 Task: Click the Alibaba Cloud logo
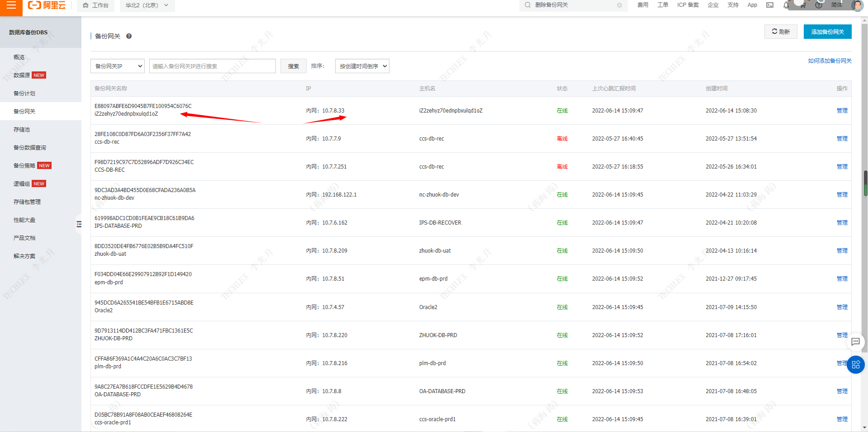[x=47, y=5]
